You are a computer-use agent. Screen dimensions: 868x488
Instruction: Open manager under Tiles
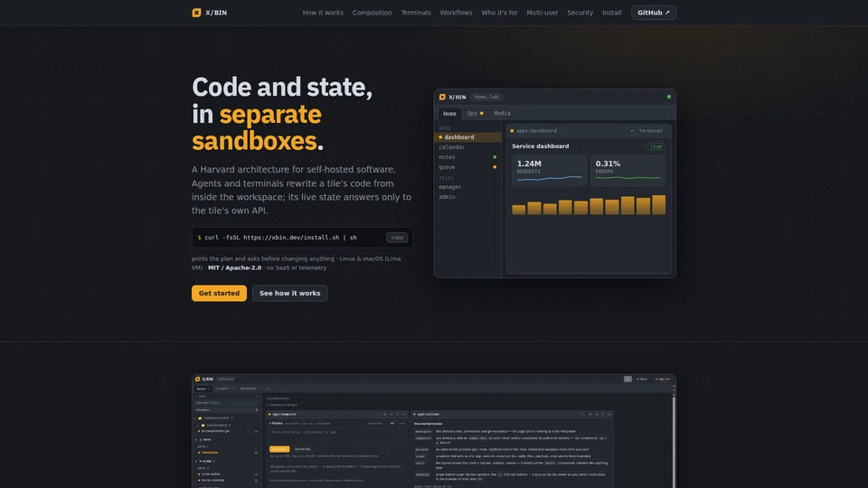(x=467, y=187)
